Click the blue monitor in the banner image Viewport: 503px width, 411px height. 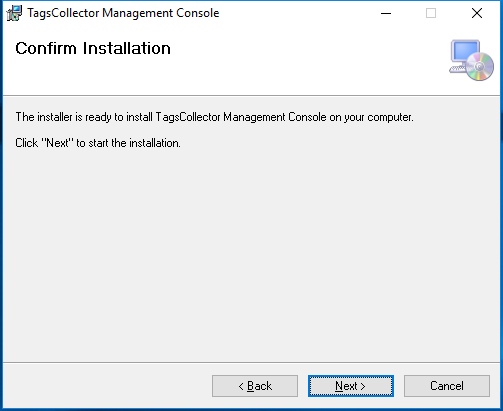pyautogui.click(x=465, y=51)
